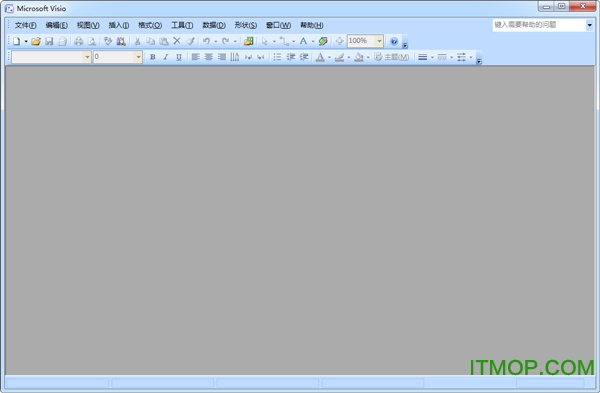Click the distribute vertical text icon
The image size is (600, 393).
pos(235,57)
